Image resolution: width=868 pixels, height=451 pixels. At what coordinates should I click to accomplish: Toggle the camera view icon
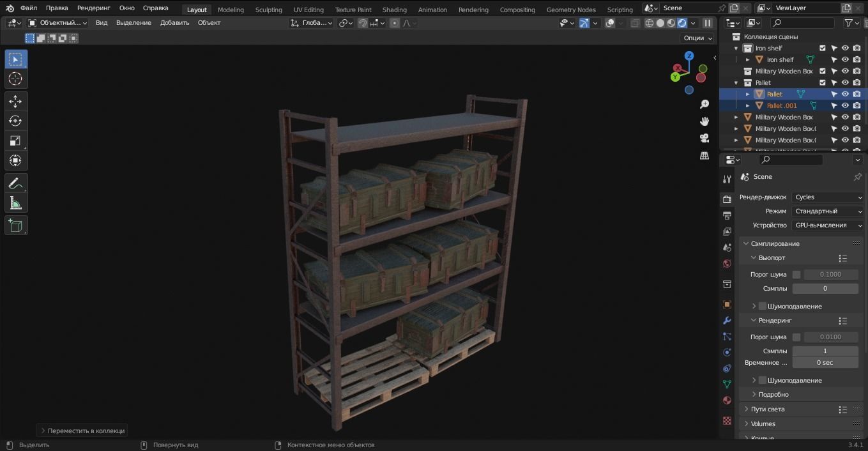pyautogui.click(x=704, y=138)
